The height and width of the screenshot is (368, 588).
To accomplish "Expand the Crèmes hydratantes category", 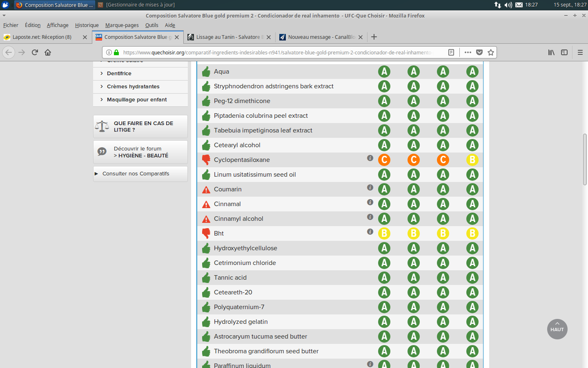I will pos(133,87).
